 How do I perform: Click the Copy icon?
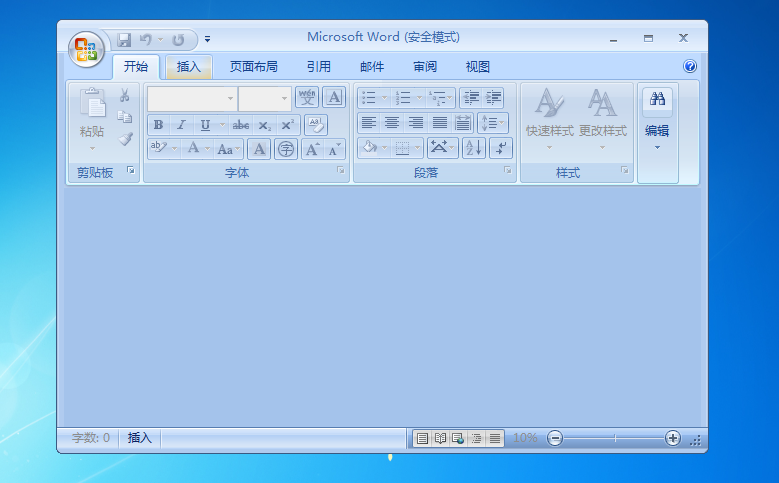point(125,117)
